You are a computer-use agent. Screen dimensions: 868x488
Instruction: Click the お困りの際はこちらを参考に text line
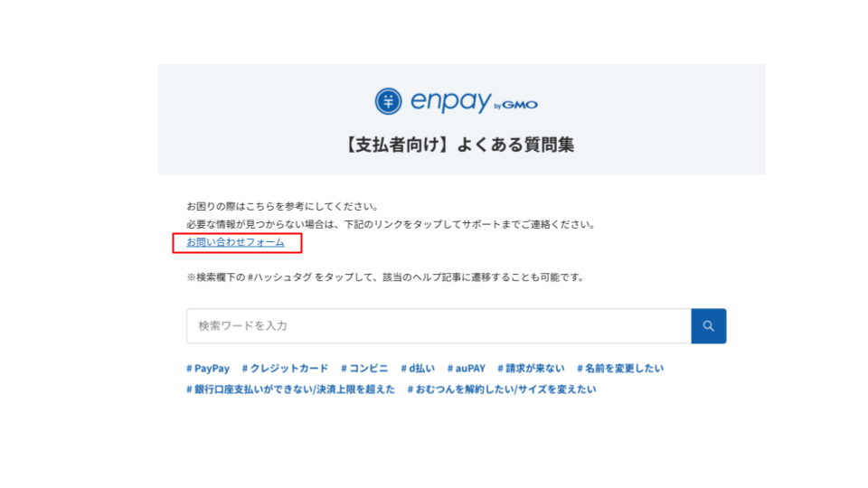tap(282, 206)
